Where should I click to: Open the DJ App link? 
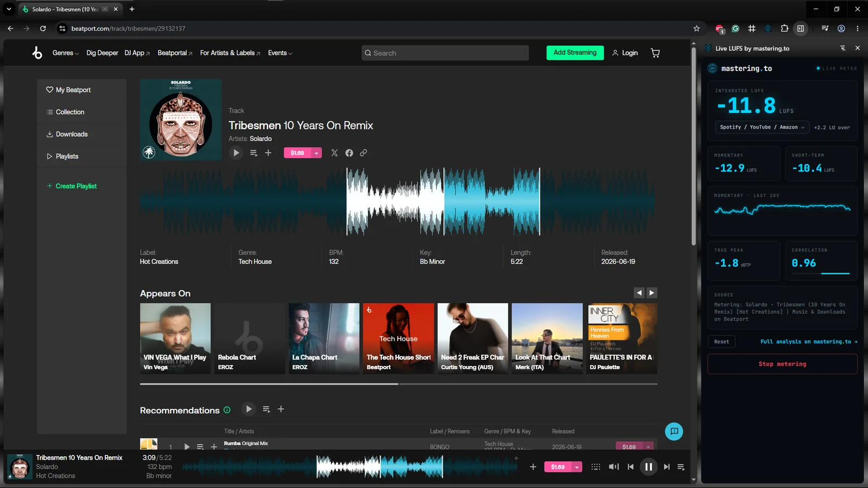pyautogui.click(x=137, y=53)
